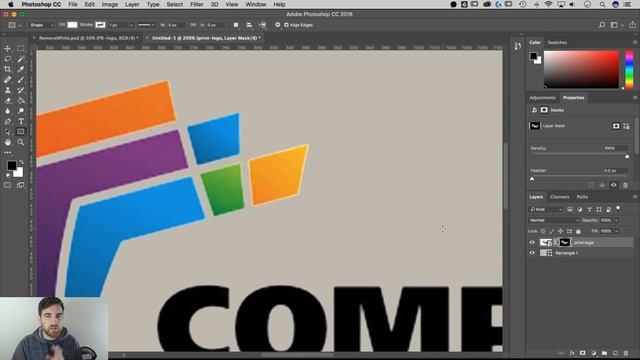Open the Layer menu
Screen dimensions: 640x360
tap(132, 4)
